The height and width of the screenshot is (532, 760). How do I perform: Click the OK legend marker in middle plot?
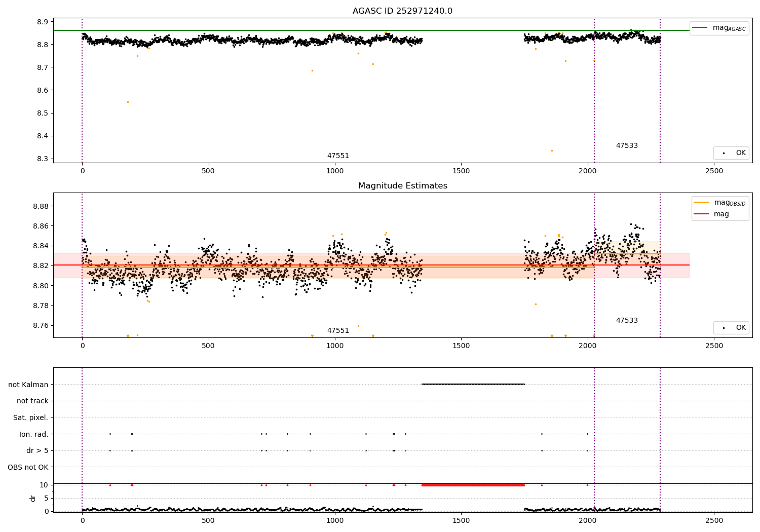click(x=724, y=328)
